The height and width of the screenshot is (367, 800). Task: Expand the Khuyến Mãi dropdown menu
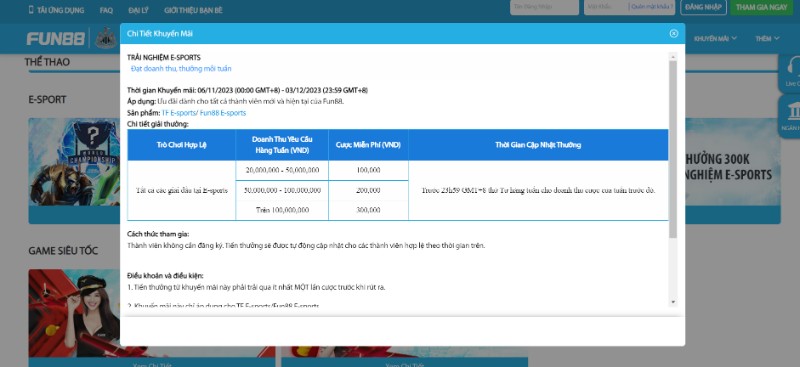click(x=715, y=38)
